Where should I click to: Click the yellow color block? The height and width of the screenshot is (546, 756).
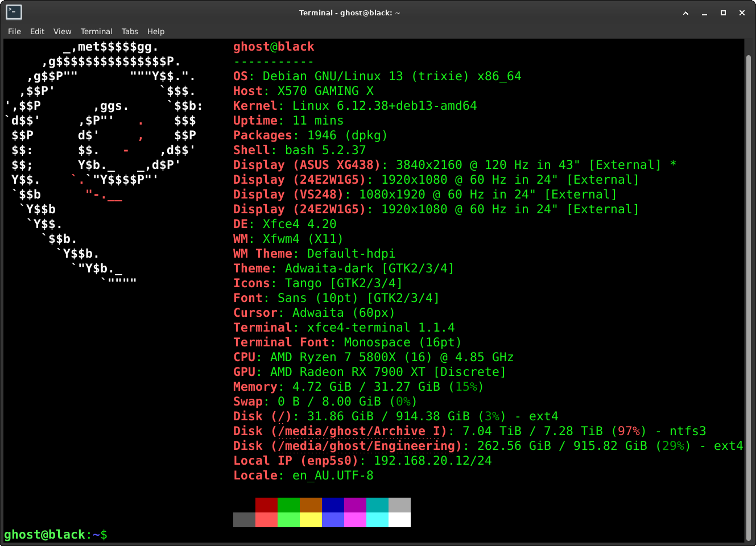pos(311,520)
